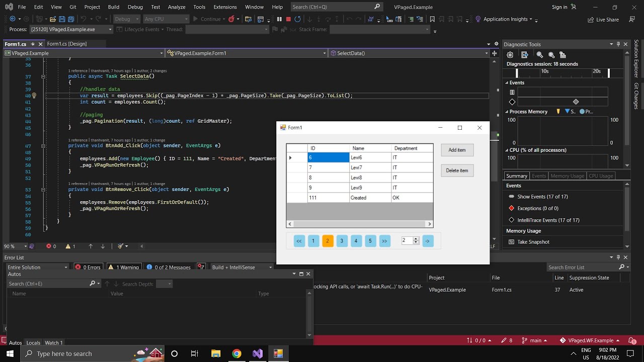Viewport: 644px width, 362px height.
Task: Click the Form1 grid horizontal scrollbar
Action: coord(360,224)
